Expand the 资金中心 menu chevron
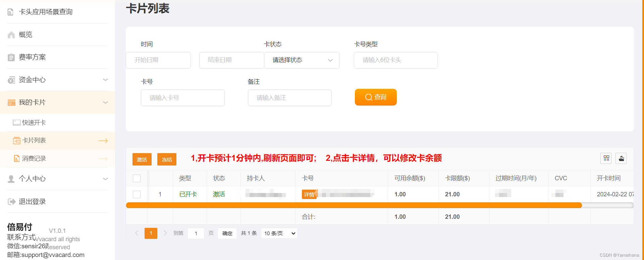 pos(105,80)
